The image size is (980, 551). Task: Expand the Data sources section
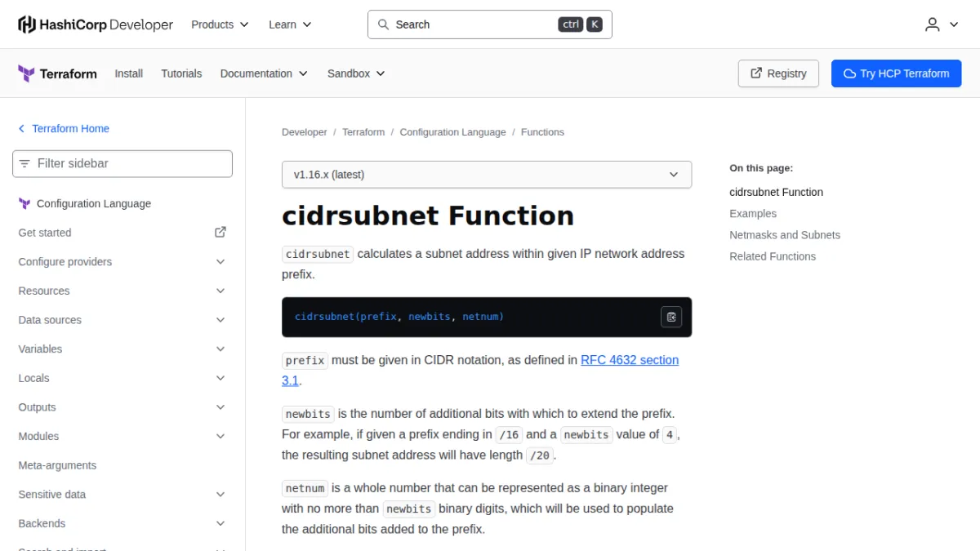tap(220, 320)
